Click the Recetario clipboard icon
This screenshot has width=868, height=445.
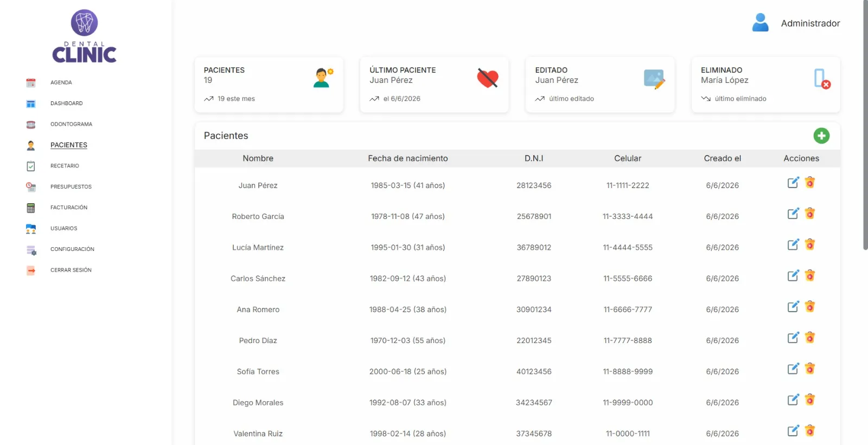[x=31, y=166]
